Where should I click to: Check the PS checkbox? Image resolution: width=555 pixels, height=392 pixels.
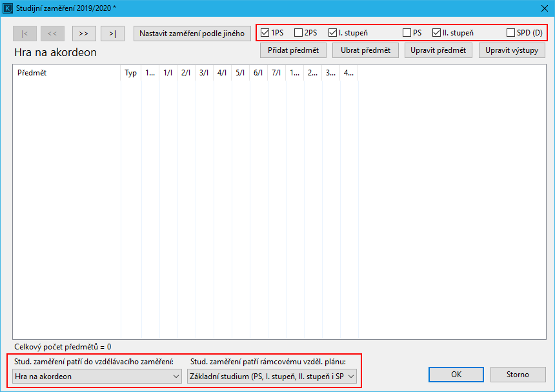point(407,33)
